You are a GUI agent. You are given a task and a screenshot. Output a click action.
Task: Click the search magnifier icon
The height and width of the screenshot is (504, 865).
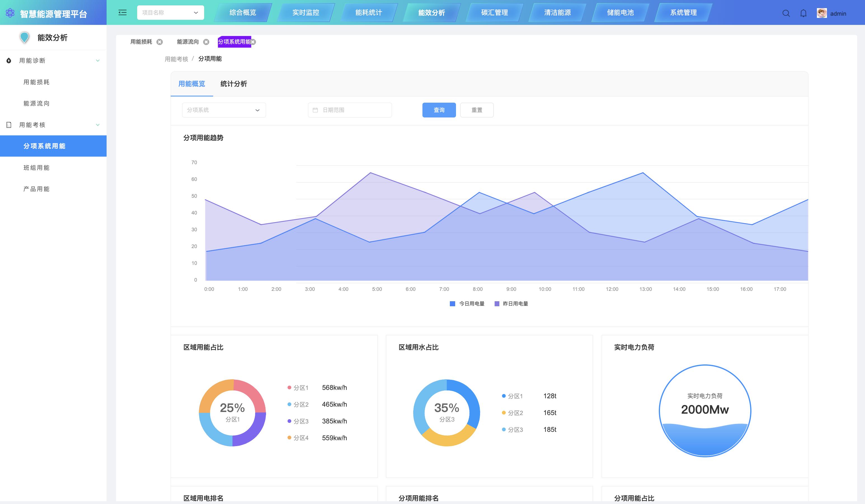pyautogui.click(x=786, y=13)
